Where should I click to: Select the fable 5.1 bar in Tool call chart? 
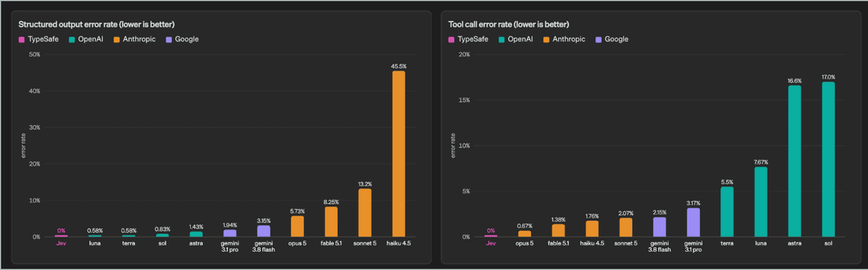[558, 230]
